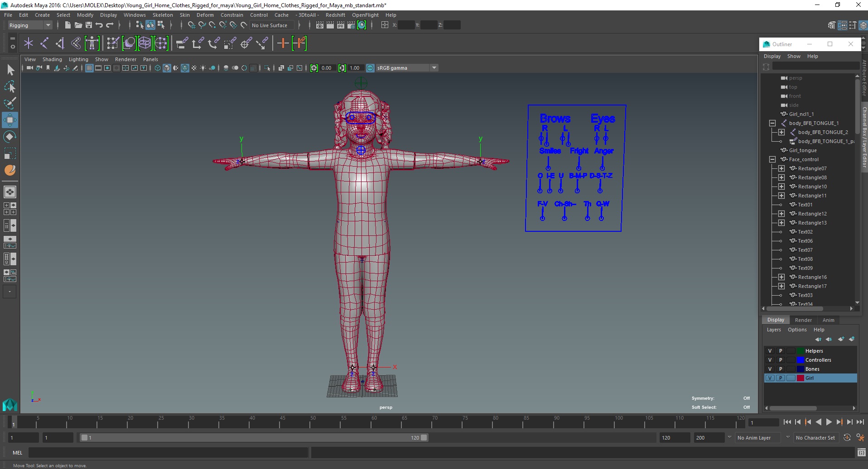Open the No Character Set dropdown

815,438
